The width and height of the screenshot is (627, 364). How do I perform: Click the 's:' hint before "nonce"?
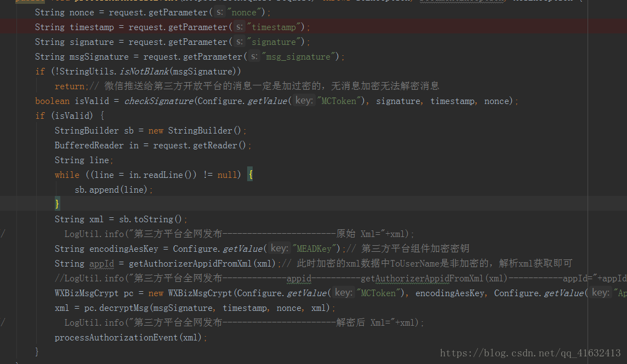[220, 13]
